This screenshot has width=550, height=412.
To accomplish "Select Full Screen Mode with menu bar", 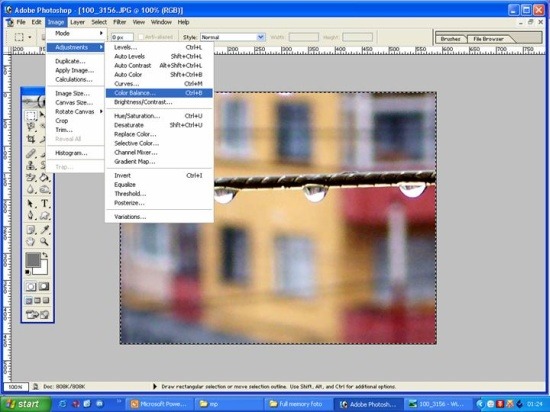I will coord(37,300).
